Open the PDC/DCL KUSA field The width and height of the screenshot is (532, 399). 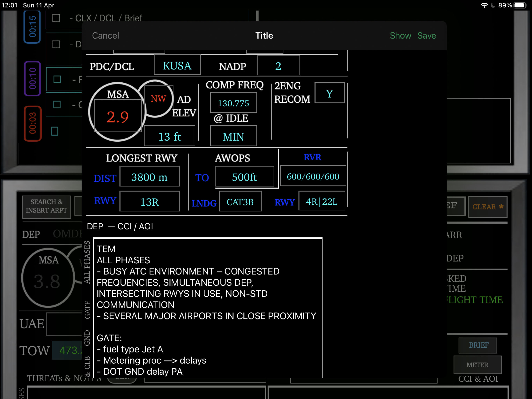[x=177, y=65]
